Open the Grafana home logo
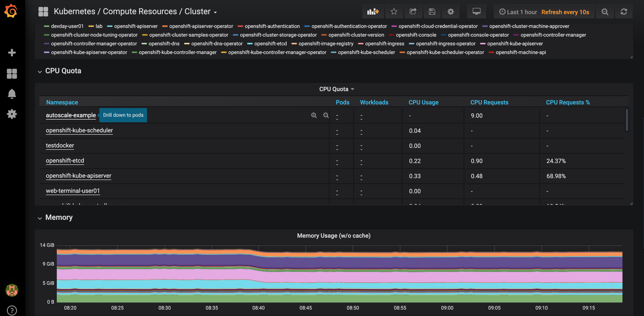The width and height of the screenshot is (644, 316). coord(11,11)
